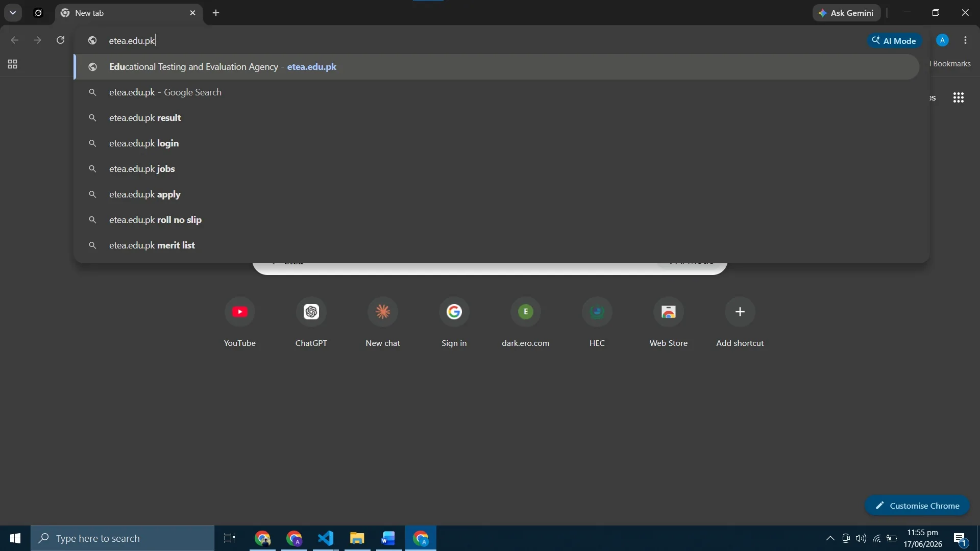Screen dimensions: 980x551
Task: Open the ChatGPT shortcut
Action: 311,322
